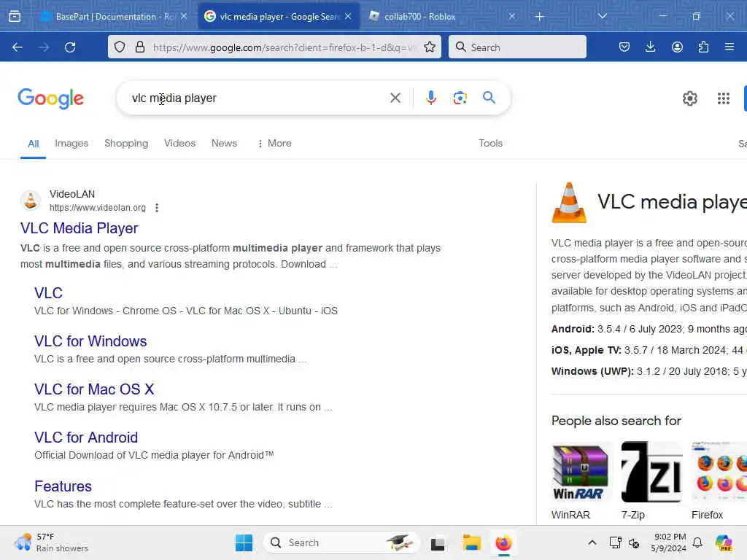Focus the Google search query field

(258, 98)
